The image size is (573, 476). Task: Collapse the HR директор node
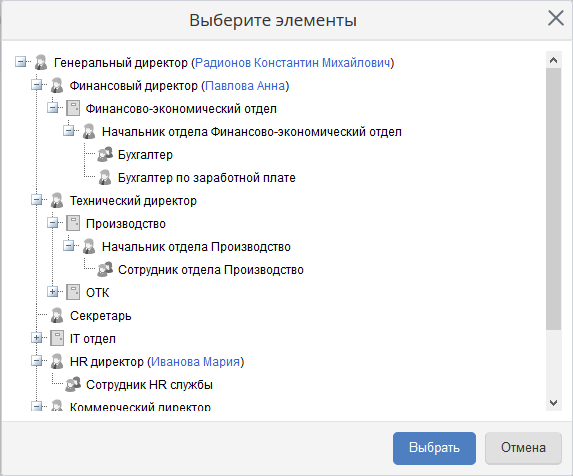[37, 361]
